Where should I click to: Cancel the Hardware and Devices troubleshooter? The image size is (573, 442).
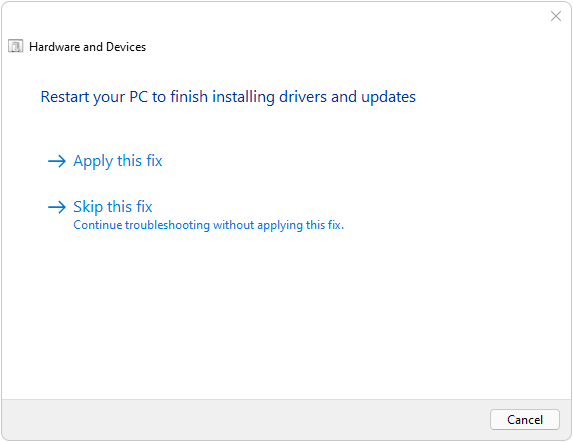click(525, 420)
